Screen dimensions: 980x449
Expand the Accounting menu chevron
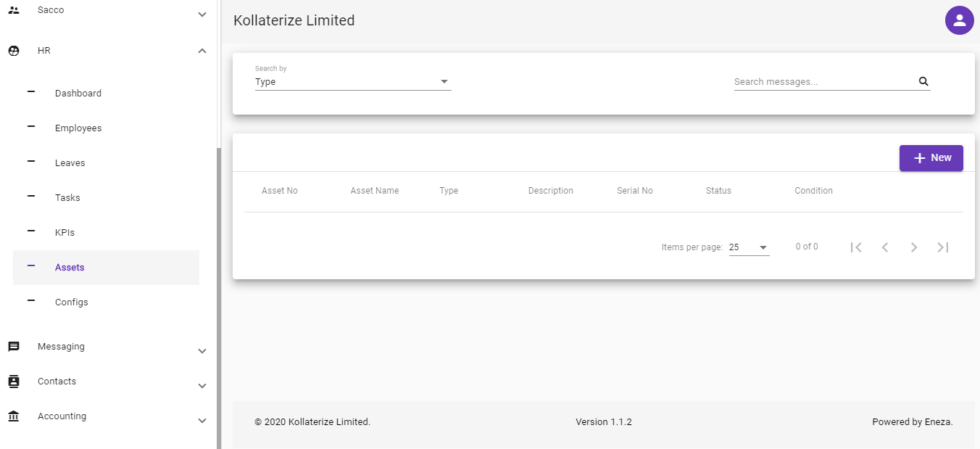pos(202,421)
